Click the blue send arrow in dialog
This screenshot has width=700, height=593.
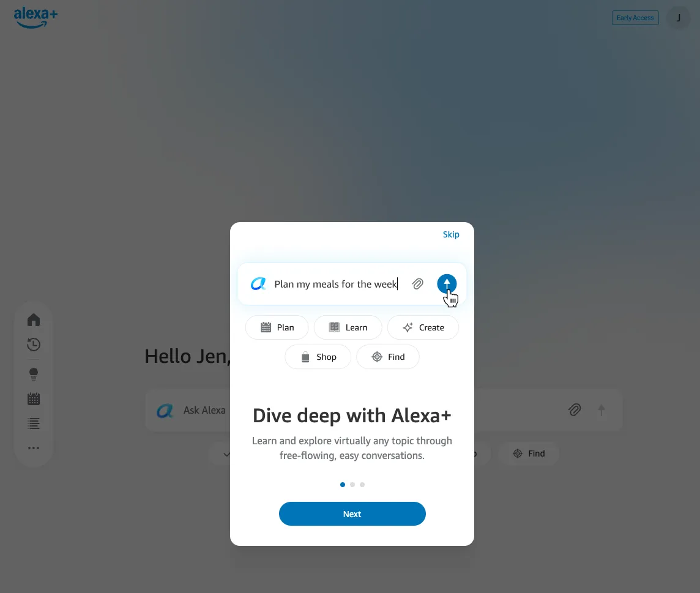[447, 284]
